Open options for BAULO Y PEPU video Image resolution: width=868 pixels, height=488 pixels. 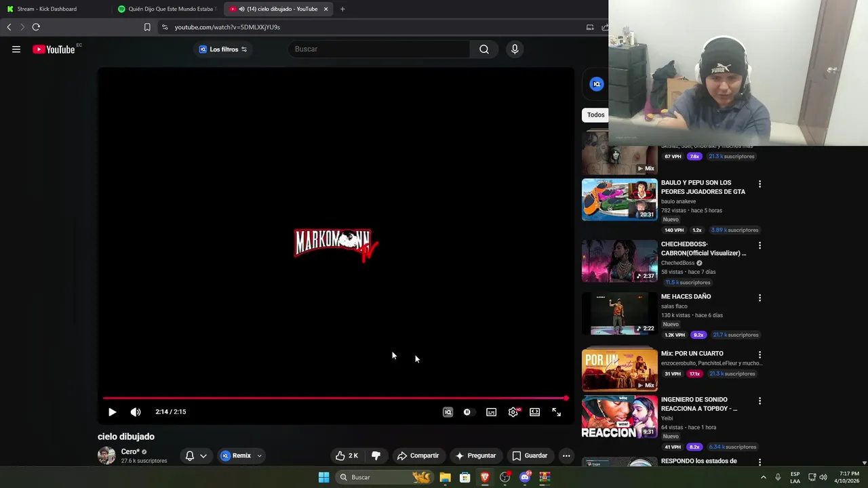(x=759, y=184)
